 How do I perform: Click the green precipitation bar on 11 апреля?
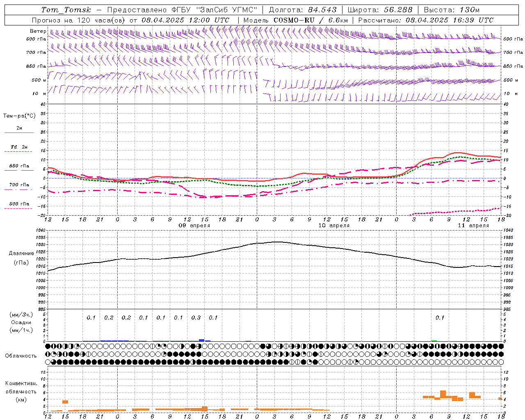pos(434,340)
